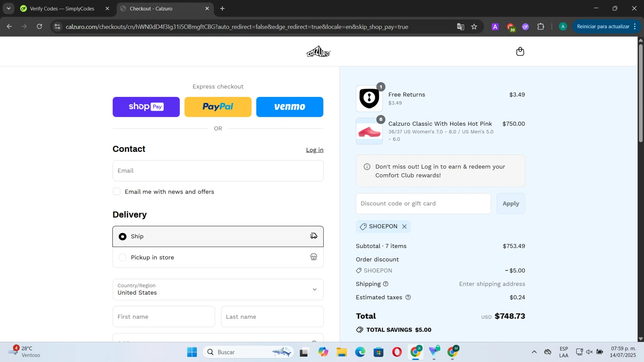Click Reiniciar para actualizar button
The height and width of the screenshot is (362, 644).
603,27
